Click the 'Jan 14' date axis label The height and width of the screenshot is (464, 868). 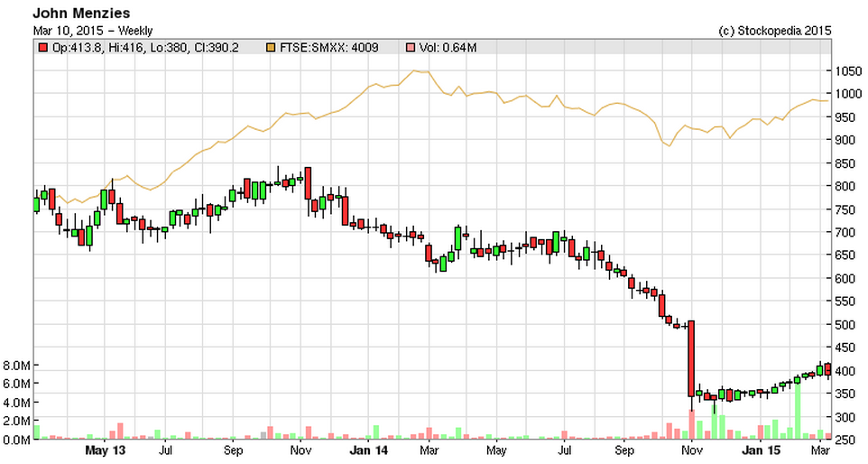point(368,450)
